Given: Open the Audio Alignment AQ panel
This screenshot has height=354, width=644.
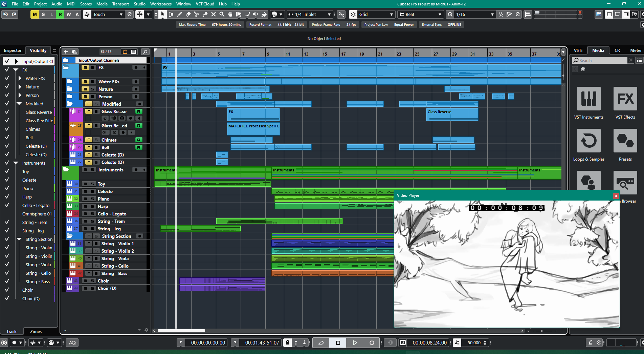Looking at the screenshot, I should 72,342.
